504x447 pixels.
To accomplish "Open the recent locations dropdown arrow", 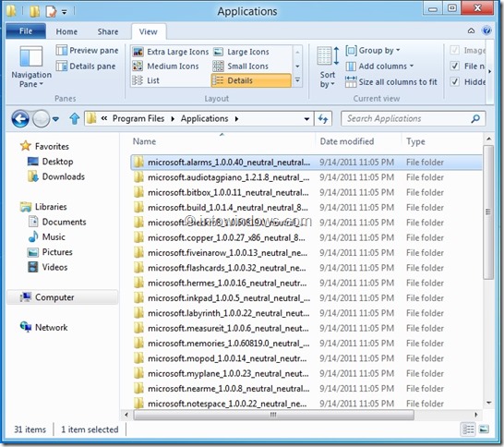I will [x=56, y=119].
